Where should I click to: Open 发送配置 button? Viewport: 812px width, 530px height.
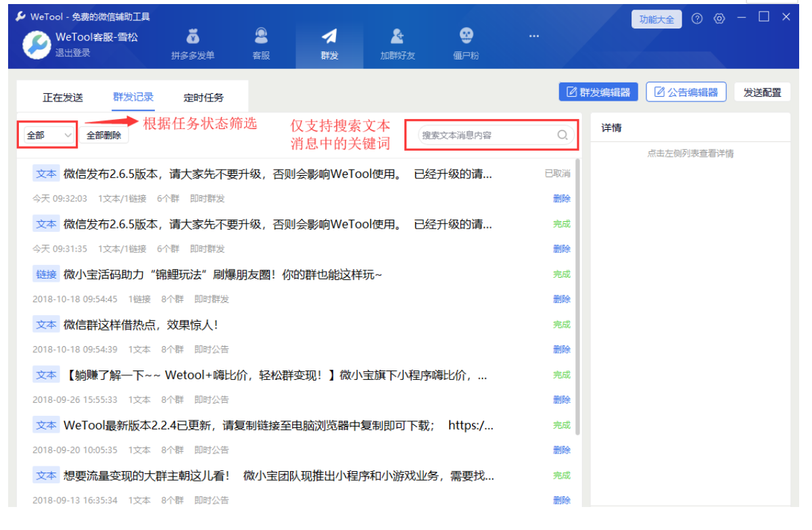pos(763,93)
